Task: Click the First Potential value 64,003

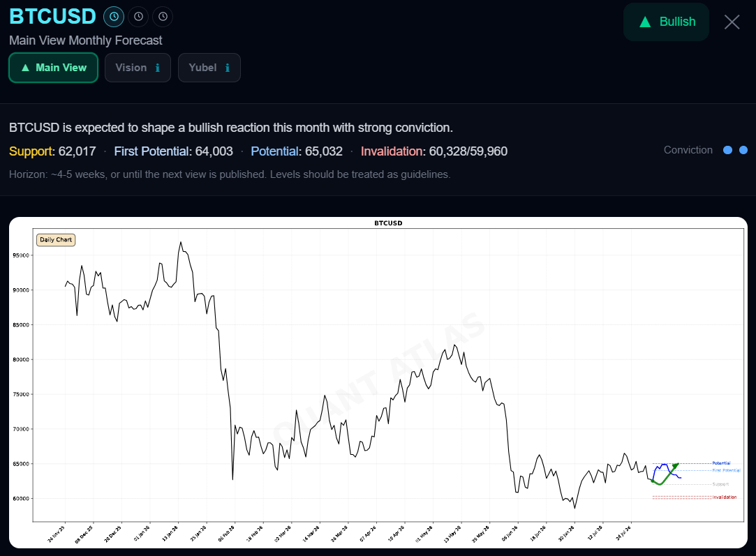Action: tap(214, 151)
